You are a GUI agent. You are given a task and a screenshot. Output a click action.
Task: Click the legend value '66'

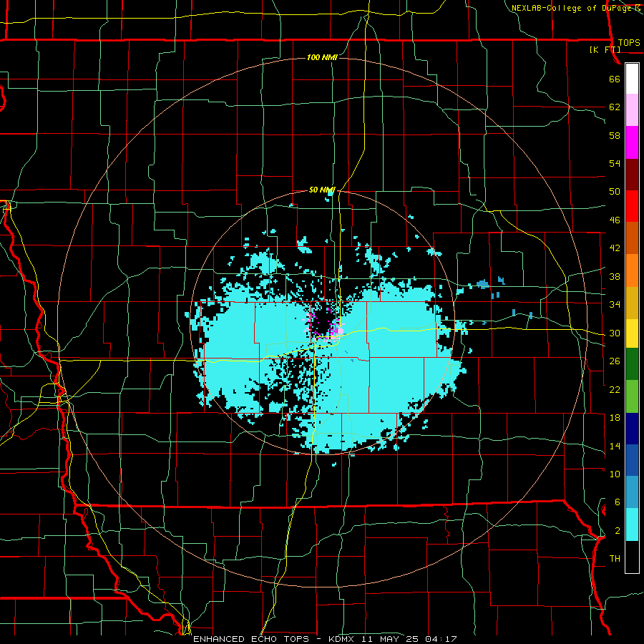pyautogui.click(x=615, y=79)
